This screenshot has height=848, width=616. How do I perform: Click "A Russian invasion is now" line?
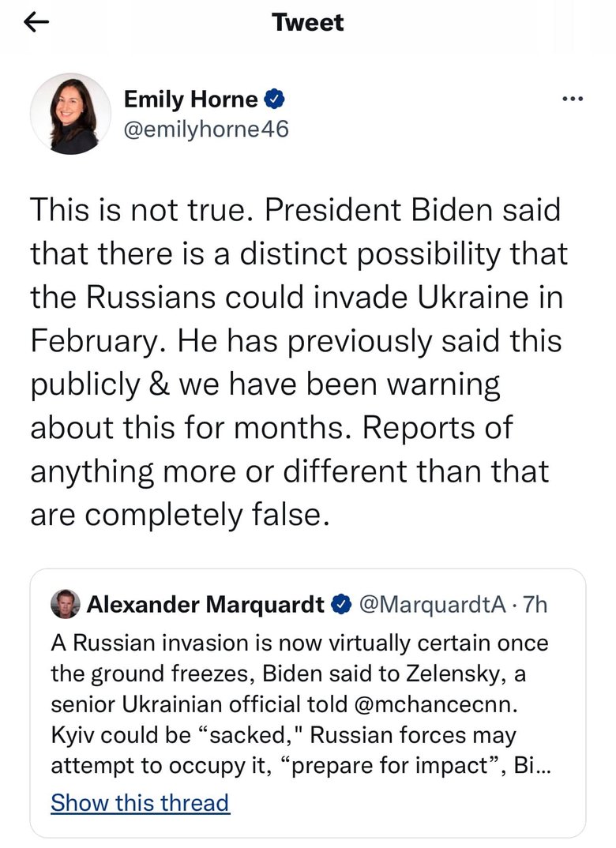pos(299,644)
